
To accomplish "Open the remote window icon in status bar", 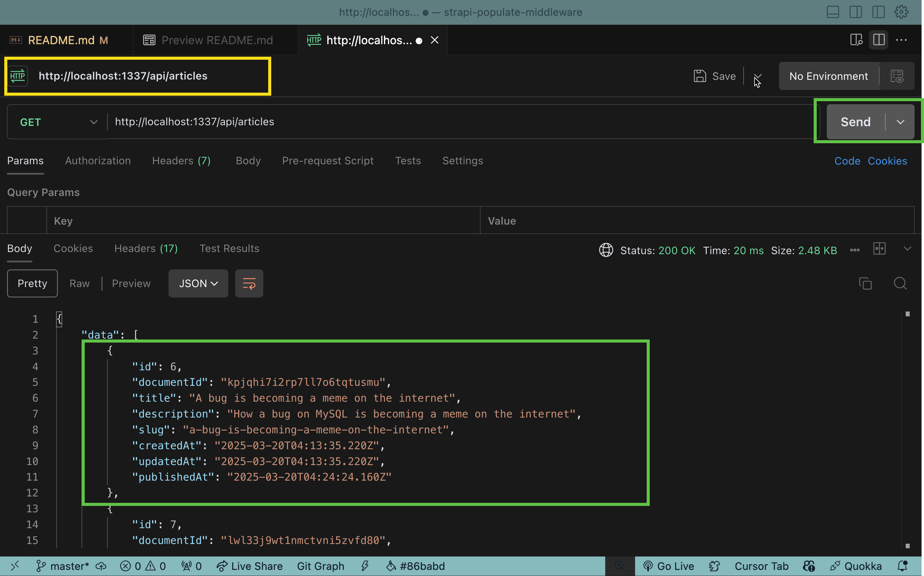I will coord(15,566).
